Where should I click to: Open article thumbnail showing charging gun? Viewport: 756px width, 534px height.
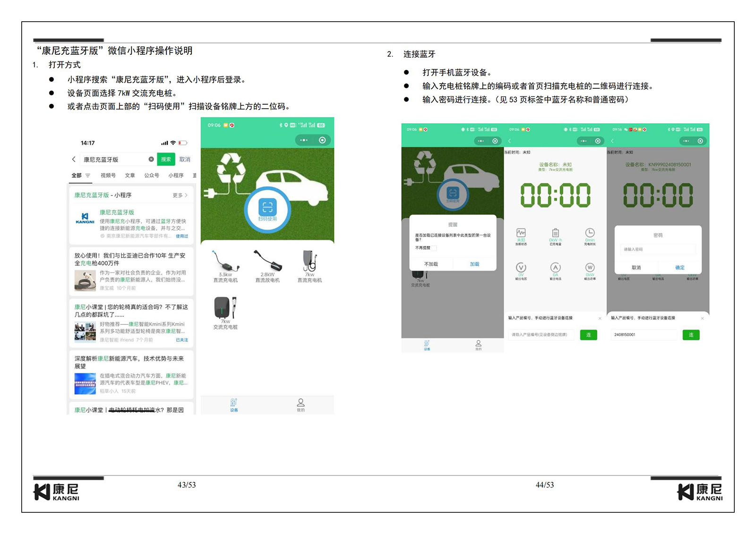(85, 281)
